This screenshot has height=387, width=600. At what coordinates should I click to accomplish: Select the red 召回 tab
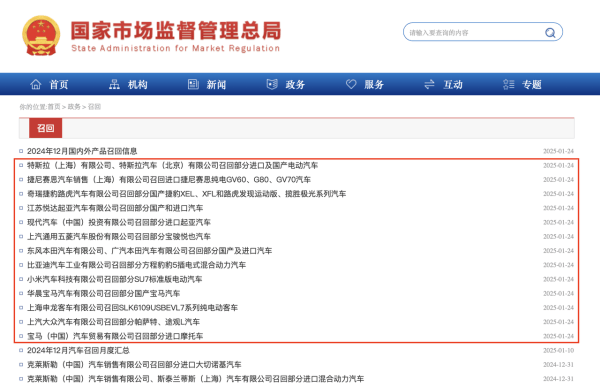tap(46, 128)
